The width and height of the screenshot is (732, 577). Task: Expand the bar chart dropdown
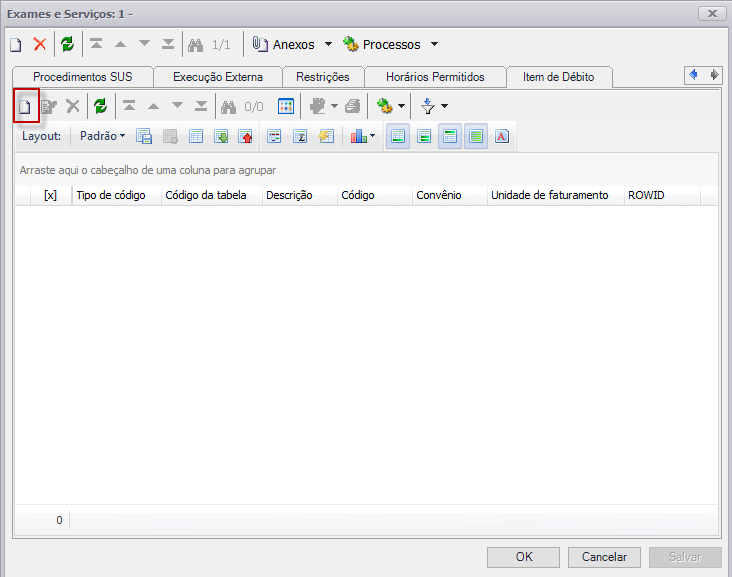pos(372,136)
